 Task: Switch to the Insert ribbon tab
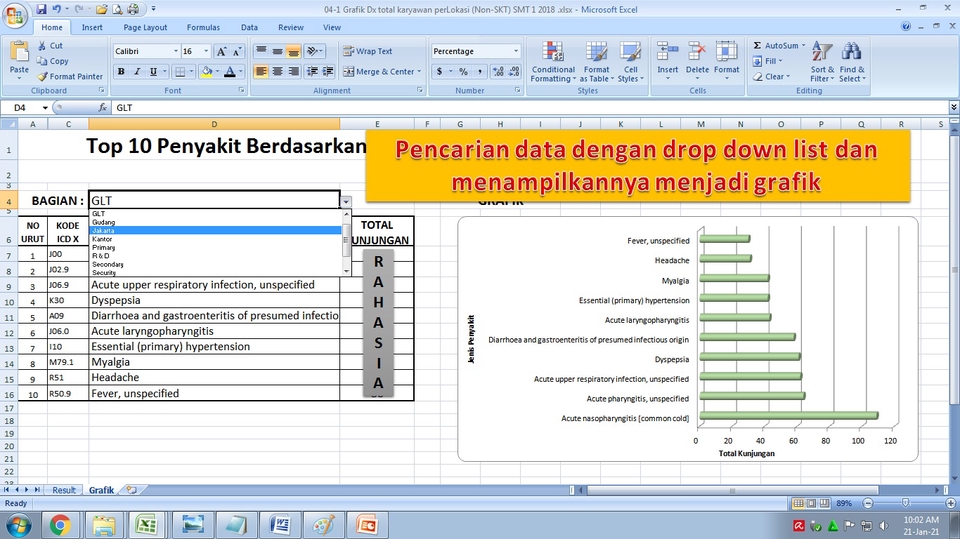pos(92,28)
